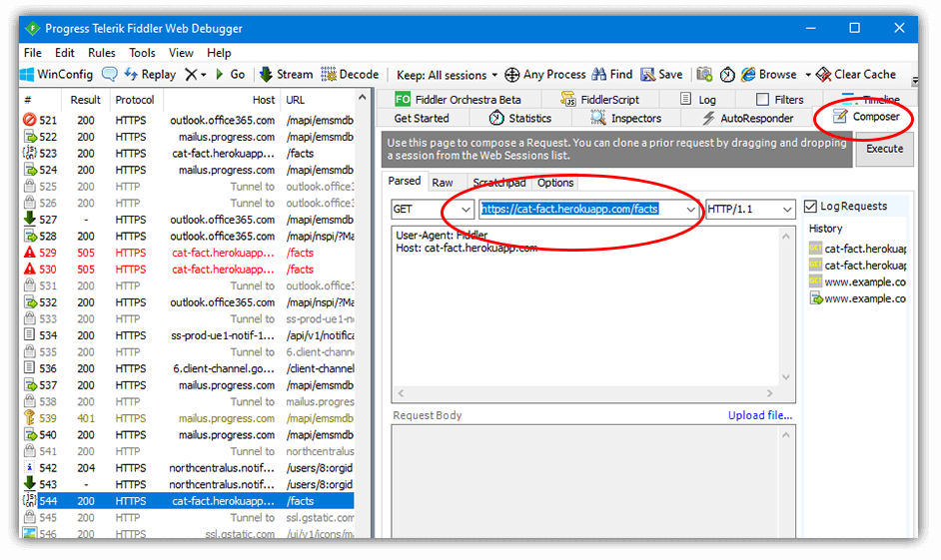Click headers box vertical scroll down arrow

[x=786, y=377]
